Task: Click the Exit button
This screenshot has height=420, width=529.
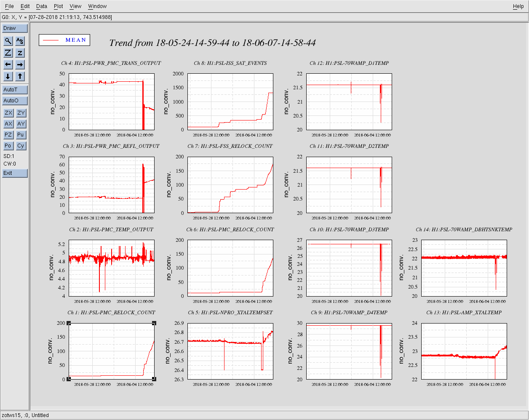Action: 15,173
